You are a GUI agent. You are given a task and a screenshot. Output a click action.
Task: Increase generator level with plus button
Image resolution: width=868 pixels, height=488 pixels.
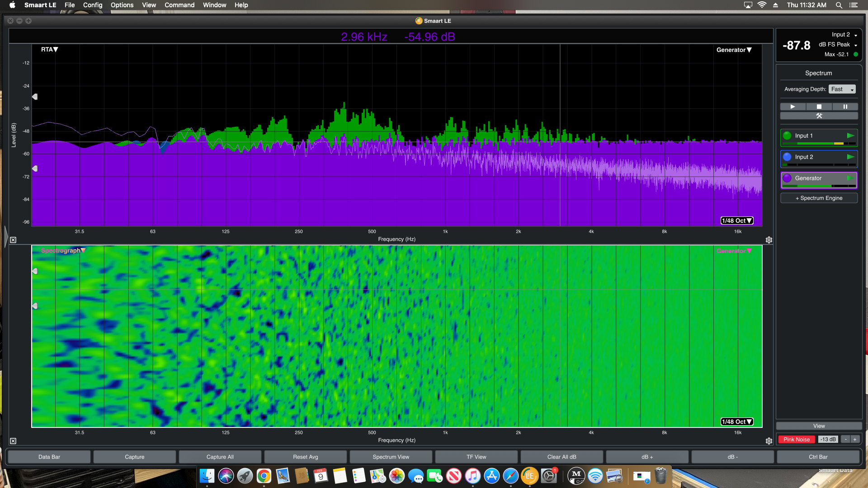click(x=855, y=439)
